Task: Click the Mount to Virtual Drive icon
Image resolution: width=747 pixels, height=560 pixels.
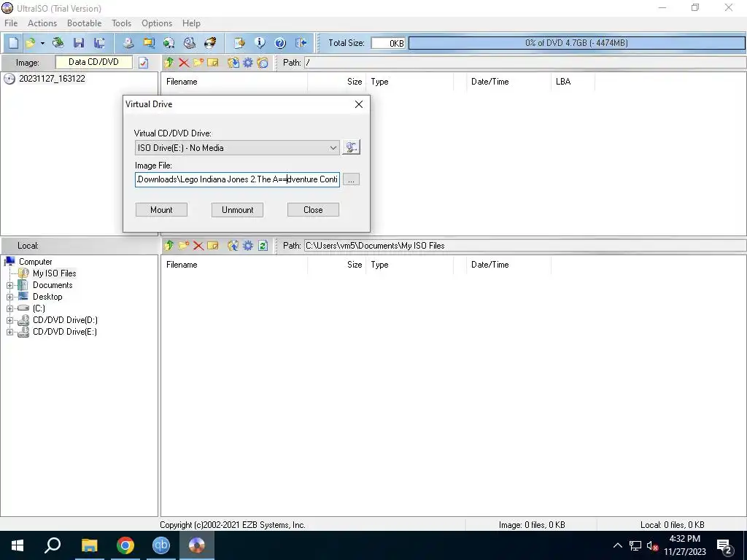Action: tap(189, 43)
